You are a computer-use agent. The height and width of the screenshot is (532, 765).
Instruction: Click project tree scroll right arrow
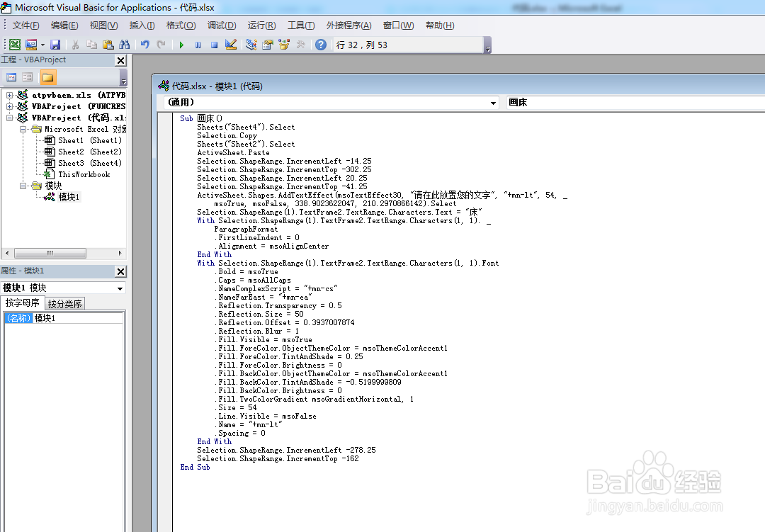pyautogui.click(x=120, y=254)
